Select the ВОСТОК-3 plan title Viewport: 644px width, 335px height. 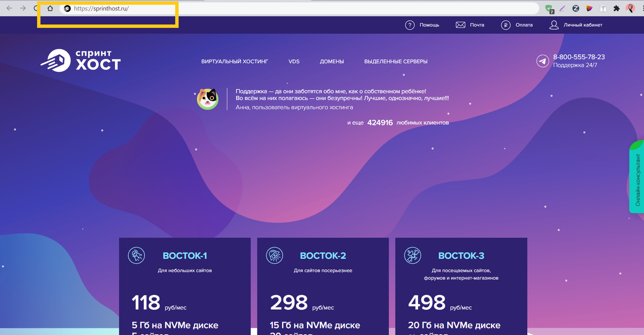(462, 256)
